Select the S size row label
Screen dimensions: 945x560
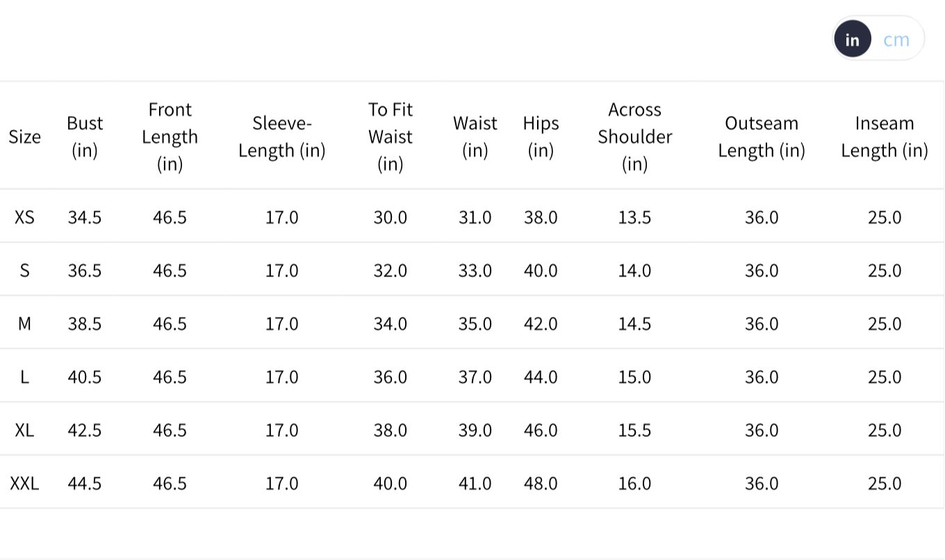point(24,270)
